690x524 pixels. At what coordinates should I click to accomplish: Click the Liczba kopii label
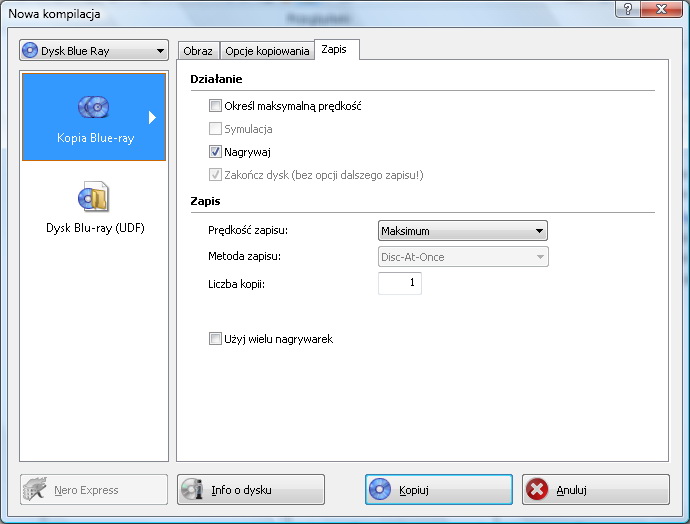coord(236,284)
